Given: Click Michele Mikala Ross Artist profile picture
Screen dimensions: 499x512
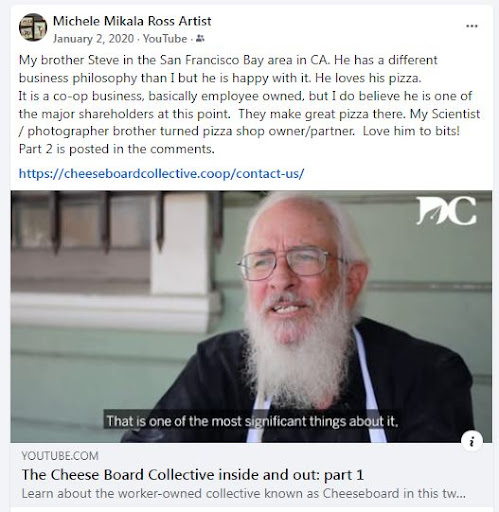Looking at the screenshot, I should (x=33, y=27).
